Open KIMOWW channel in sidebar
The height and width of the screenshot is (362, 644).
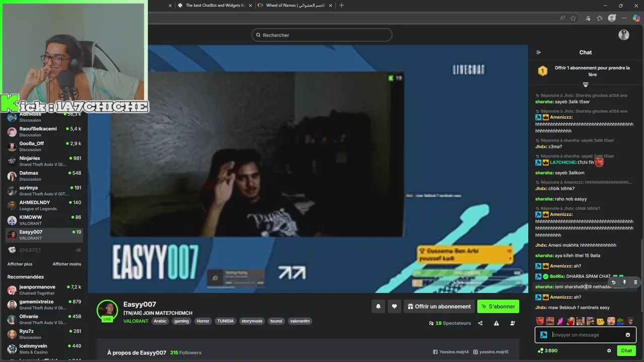[44, 220]
